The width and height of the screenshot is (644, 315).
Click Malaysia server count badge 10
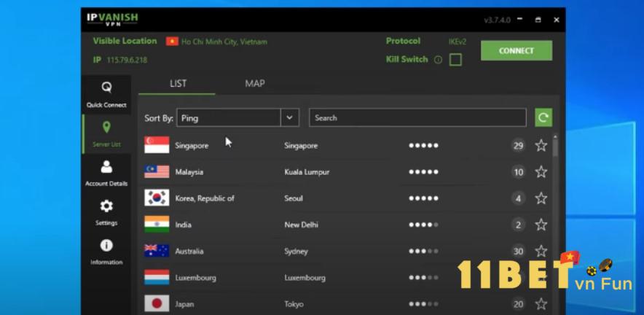point(518,172)
